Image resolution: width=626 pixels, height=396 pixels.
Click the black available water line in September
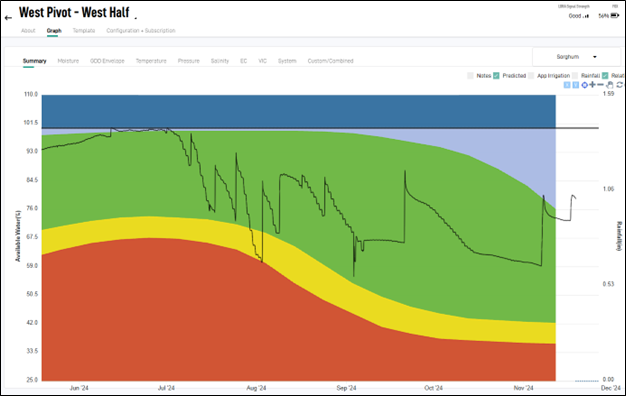pos(383,241)
